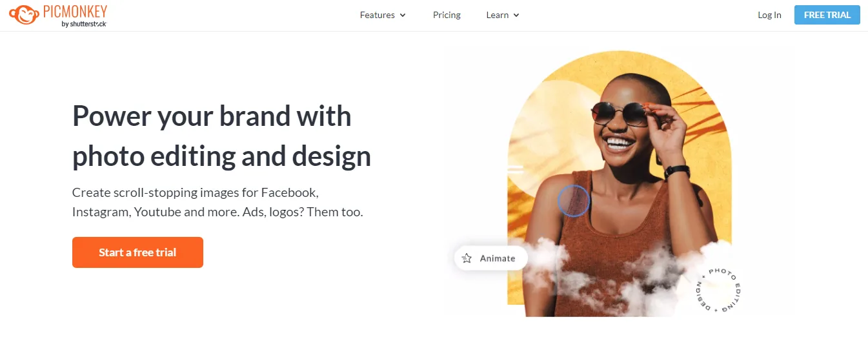This screenshot has width=868, height=337.
Task: Click the blue circle marker on shoulder
Action: (x=573, y=200)
